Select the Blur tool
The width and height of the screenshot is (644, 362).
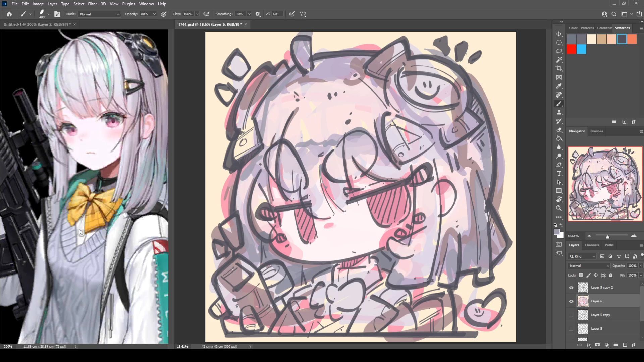(x=559, y=147)
